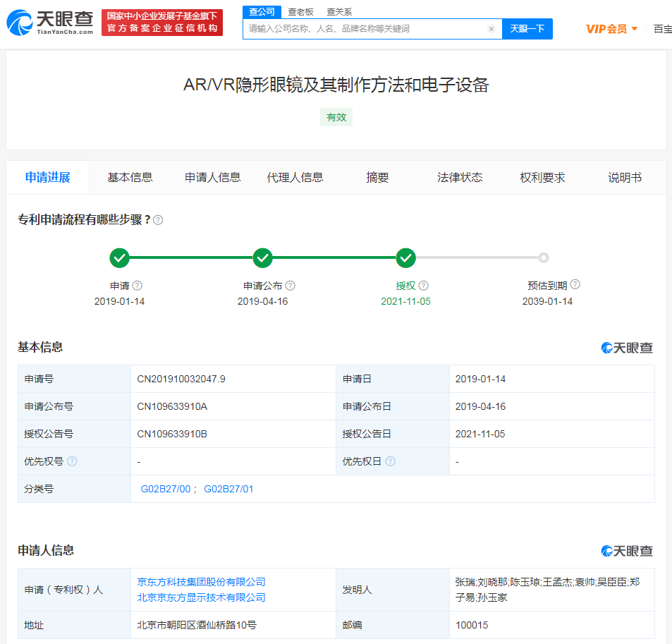Open help icon beside 专利申请流程有哪些步骤
The image size is (672, 644).
tap(158, 220)
